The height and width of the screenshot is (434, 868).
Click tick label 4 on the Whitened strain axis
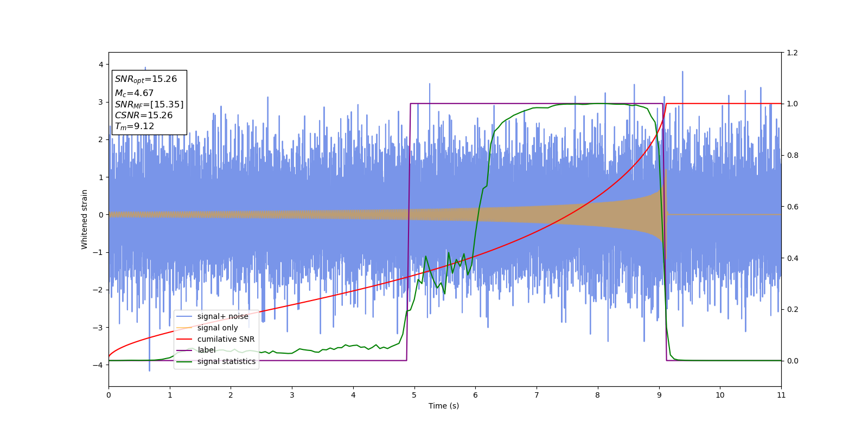pos(101,65)
